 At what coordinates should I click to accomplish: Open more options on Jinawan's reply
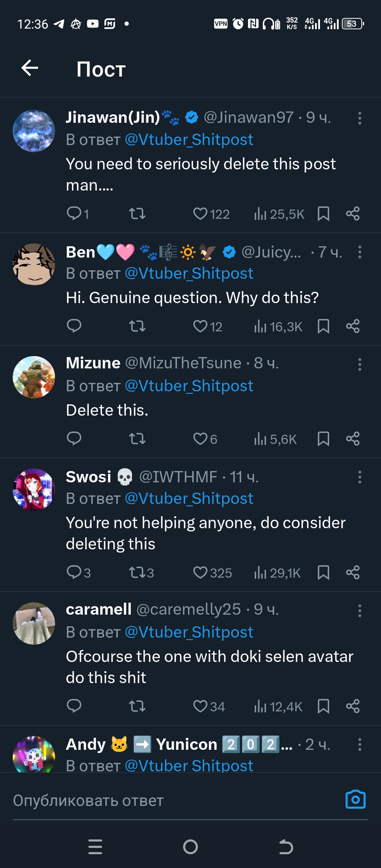pos(359,118)
